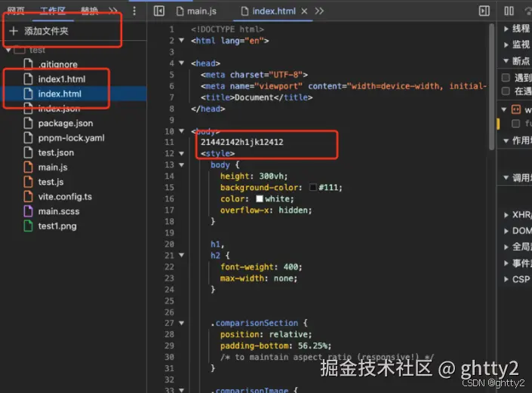Open test.js in the file tree
The width and height of the screenshot is (532, 393).
[51, 182]
